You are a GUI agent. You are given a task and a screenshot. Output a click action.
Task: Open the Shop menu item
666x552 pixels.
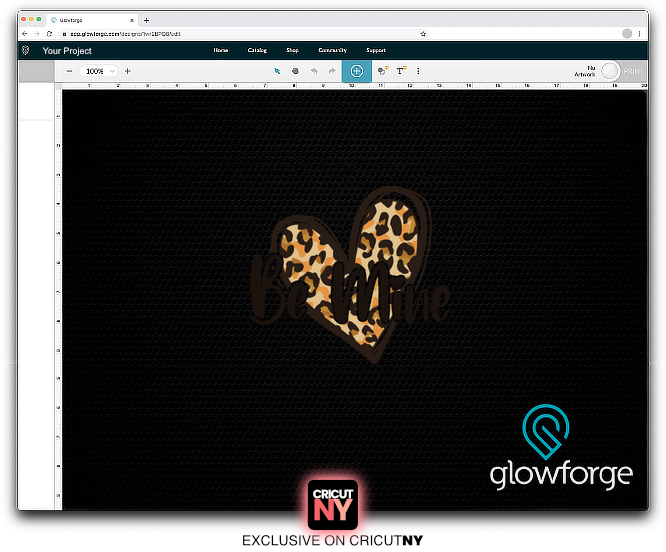click(292, 51)
